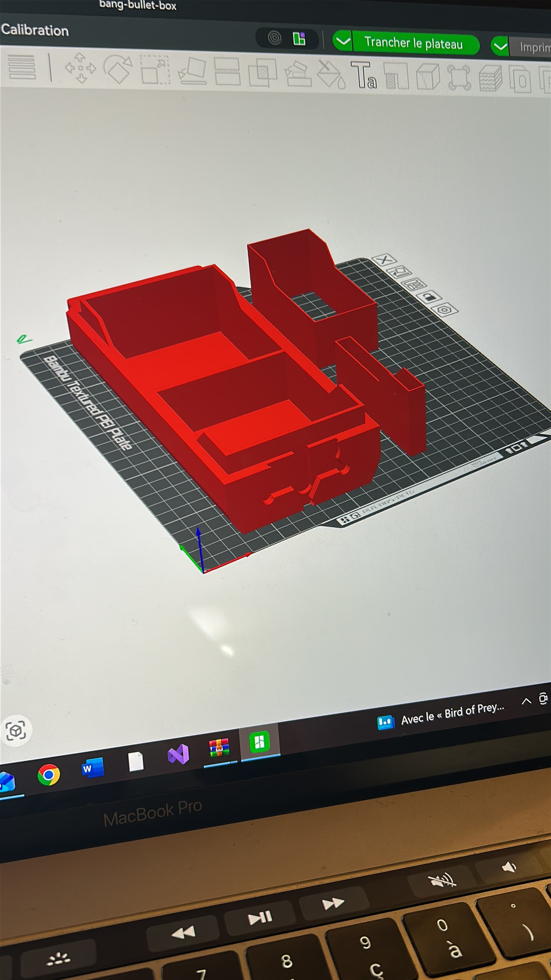Select the textured wavy cube tool

click(491, 79)
